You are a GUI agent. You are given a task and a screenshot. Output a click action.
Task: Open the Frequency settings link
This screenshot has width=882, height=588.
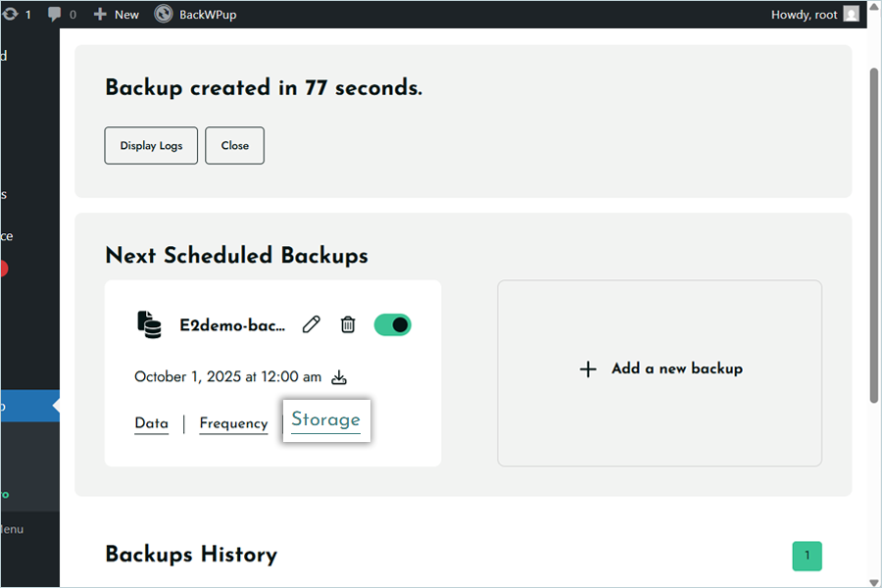[233, 423]
